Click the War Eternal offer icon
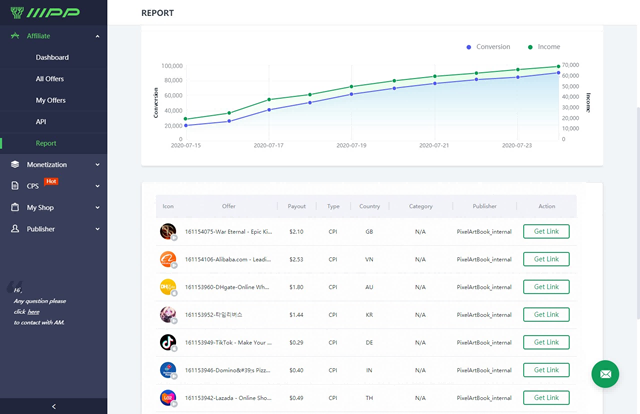This screenshot has height=414, width=640. click(167, 231)
